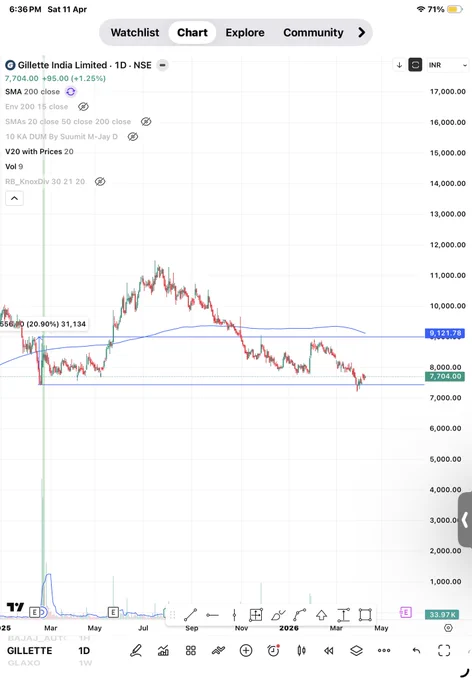The image size is (472, 680).
Task: Open the Community tab
Action: point(313,33)
